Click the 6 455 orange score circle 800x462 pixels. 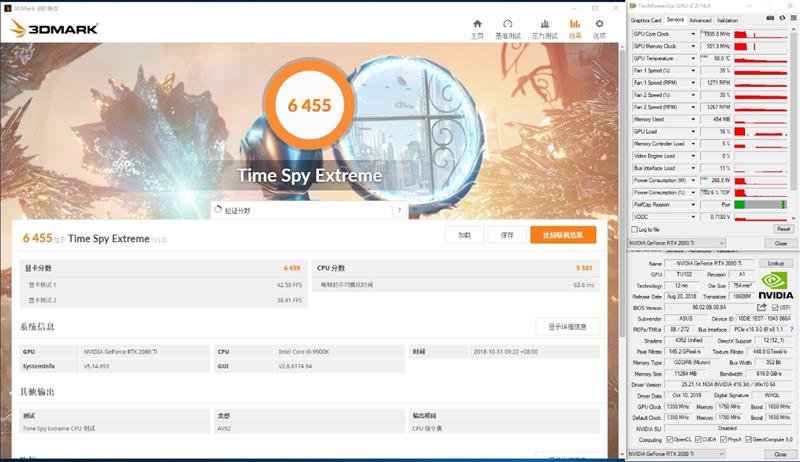309,105
